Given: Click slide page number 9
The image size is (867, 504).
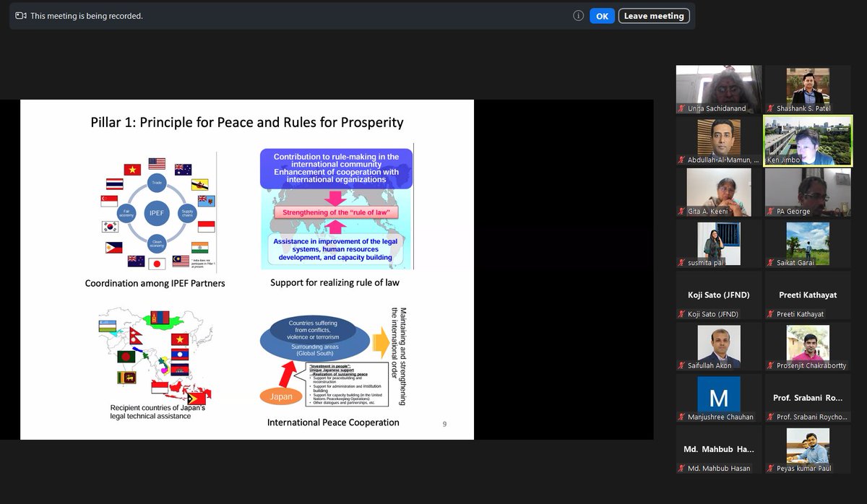Looking at the screenshot, I should pos(444,424).
